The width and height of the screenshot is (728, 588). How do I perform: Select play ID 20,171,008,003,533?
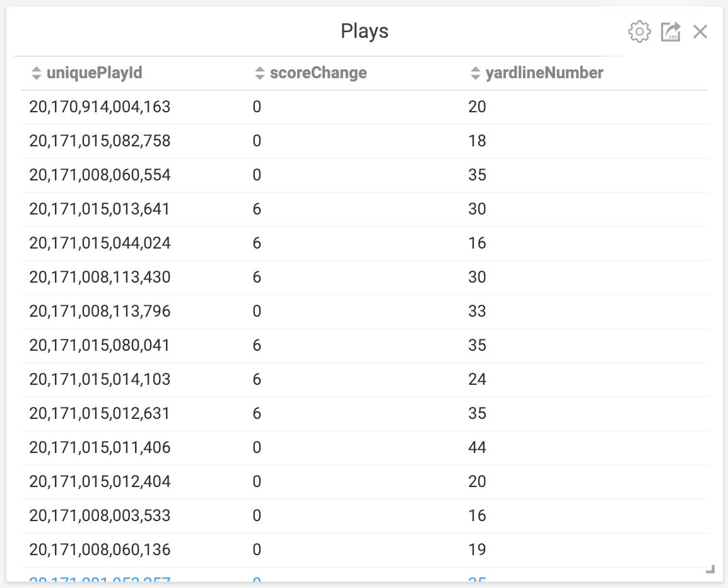[x=100, y=515]
